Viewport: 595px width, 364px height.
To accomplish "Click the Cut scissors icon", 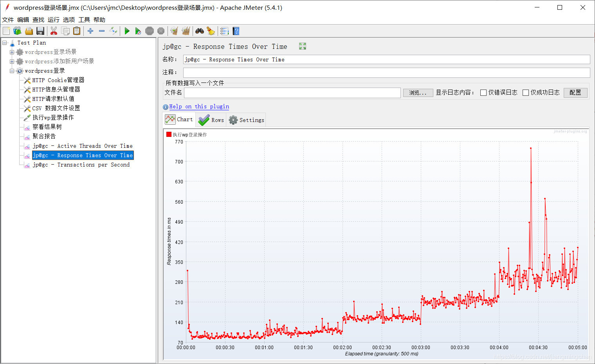I will 54,31.
